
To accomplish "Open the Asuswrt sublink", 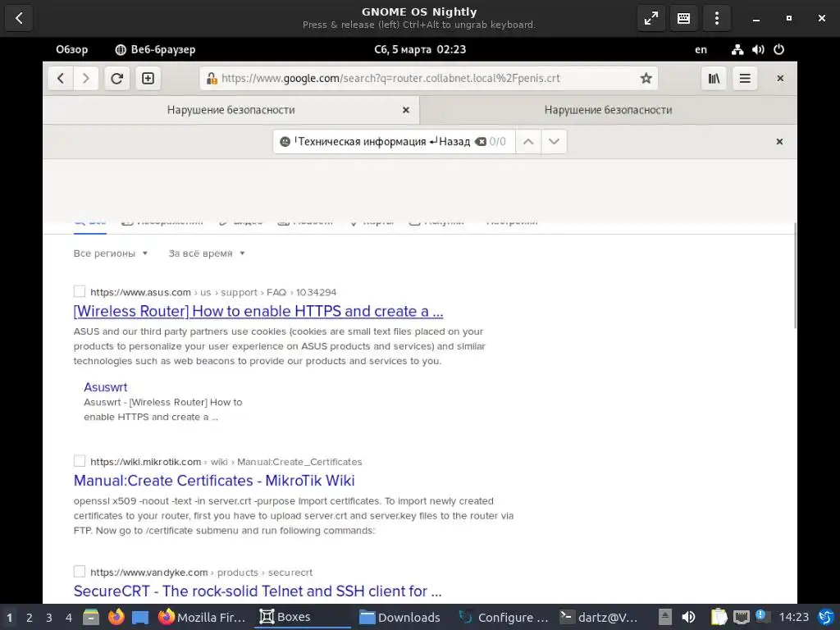I will 106,387.
